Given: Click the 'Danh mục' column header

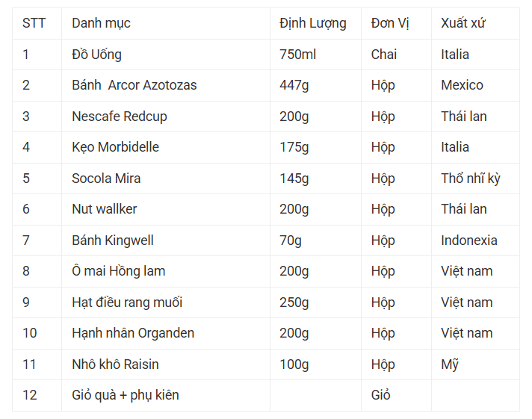Looking at the screenshot, I should [x=101, y=23].
